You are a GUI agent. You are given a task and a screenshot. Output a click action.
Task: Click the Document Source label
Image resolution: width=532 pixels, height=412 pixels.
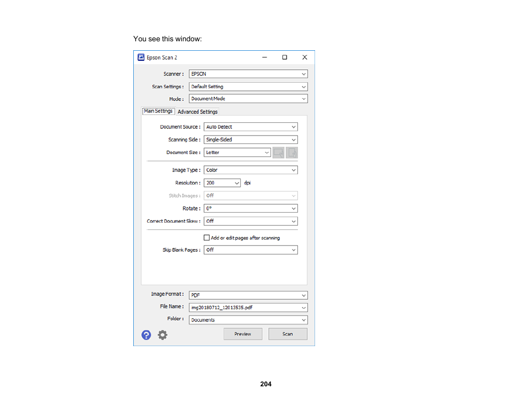pyautogui.click(x=180, y=127)
